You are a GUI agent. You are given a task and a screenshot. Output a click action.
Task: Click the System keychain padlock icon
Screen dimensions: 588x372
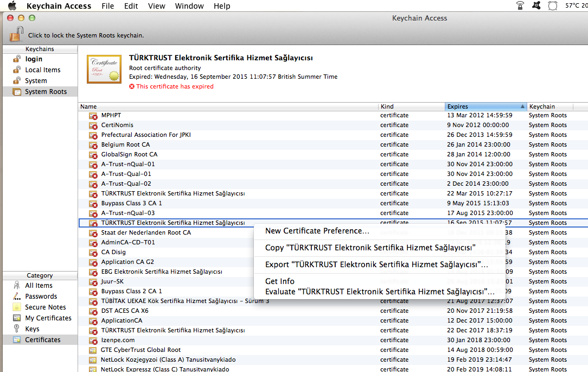tap(17, 80)
